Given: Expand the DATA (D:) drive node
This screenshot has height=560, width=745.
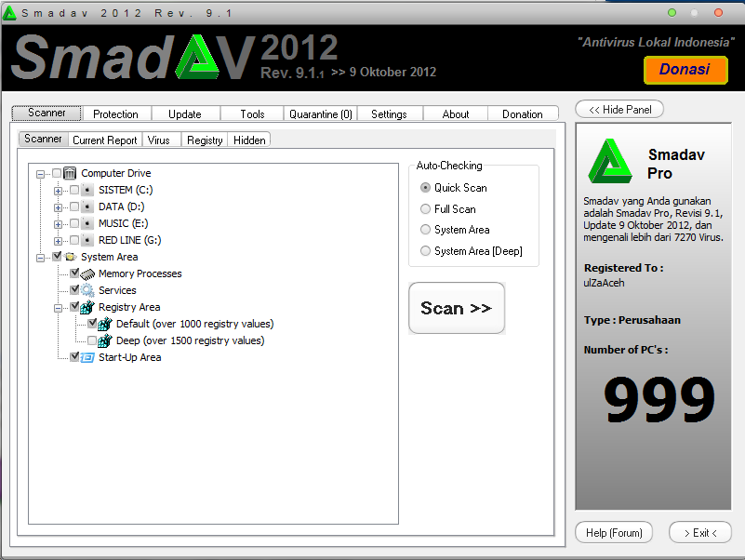Looking at the screenshot, I should click(58, 207).
